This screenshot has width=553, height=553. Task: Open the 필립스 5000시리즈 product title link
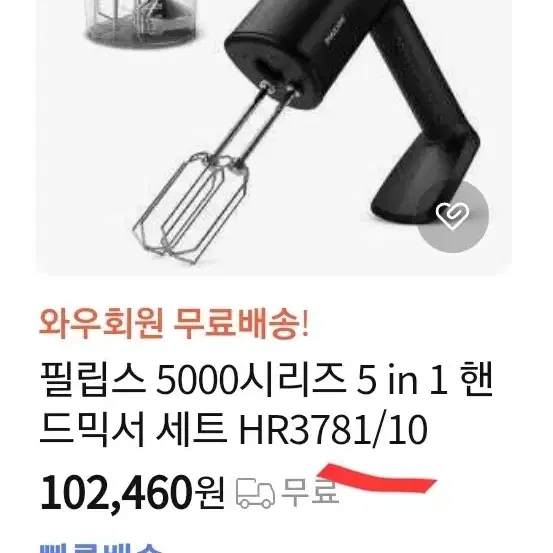[266, 405]
